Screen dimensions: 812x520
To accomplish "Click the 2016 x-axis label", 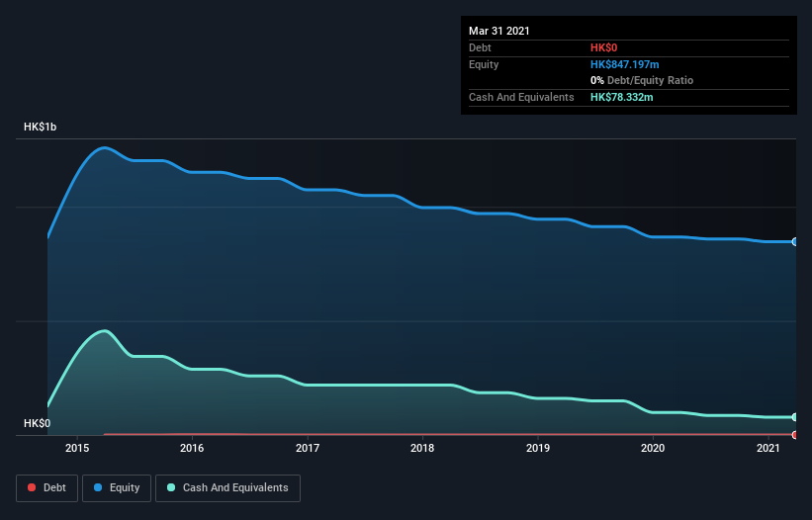I will (192, 448).
